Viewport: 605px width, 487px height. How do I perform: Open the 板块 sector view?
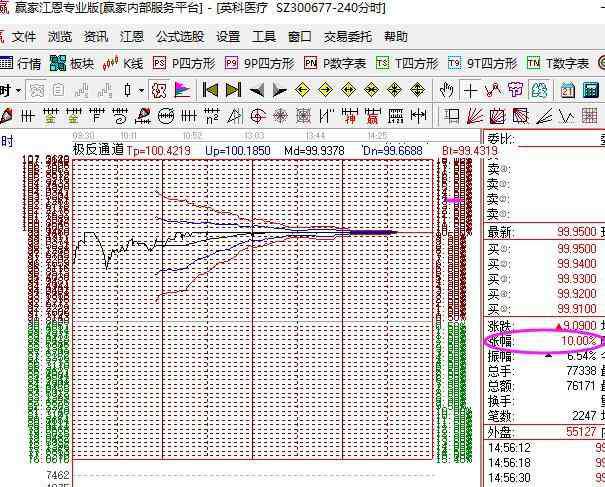point(74,63)
